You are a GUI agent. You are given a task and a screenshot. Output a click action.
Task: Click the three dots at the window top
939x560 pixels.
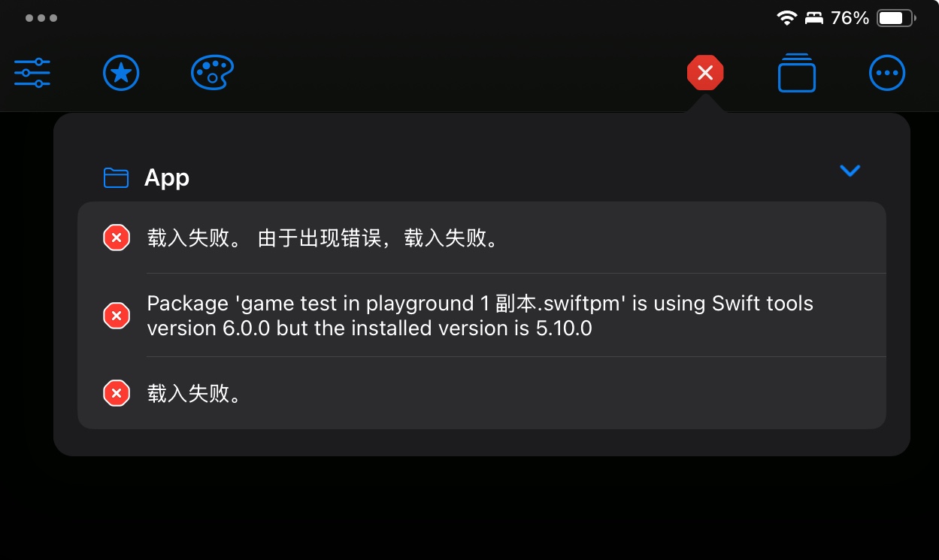click(x=41, y=18)
